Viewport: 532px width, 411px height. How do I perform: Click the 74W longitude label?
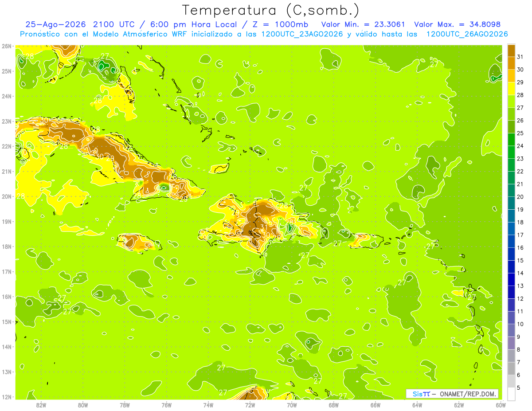[208, 405]
